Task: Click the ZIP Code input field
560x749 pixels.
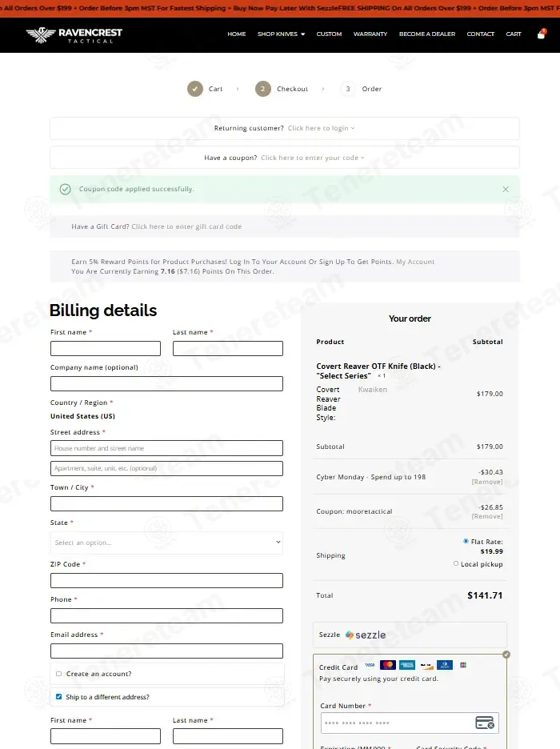Action: [x=166, y=581]
